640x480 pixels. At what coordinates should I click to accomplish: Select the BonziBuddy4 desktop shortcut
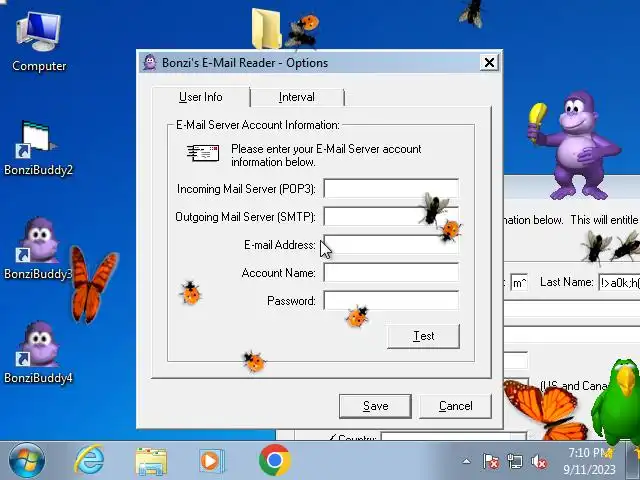pyautogui.click(x=38, y=352)
